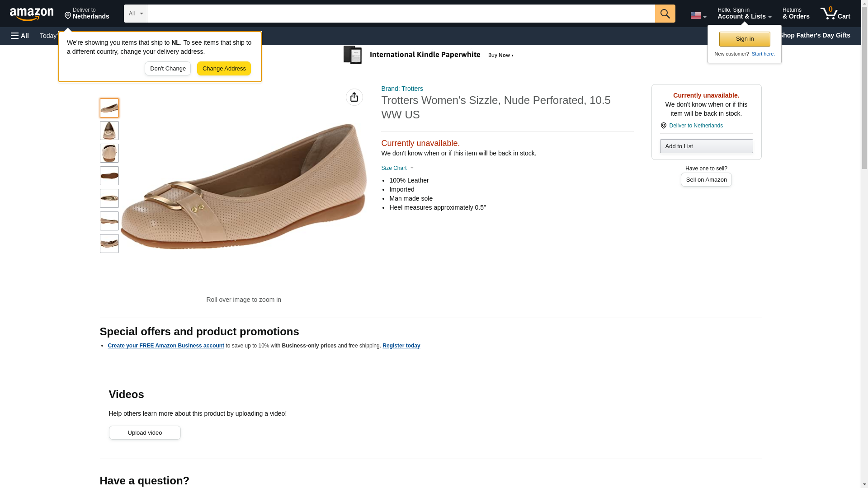
Task: Click into the search input field
Action: click(401, 14)
